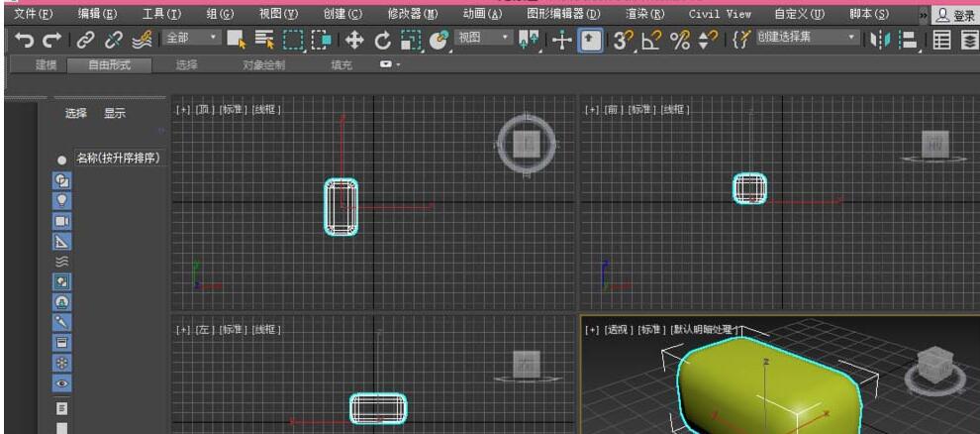
Task: Open the 图形编辑器(D) menu
Action: pyautogui.click(x=564, y=14)
